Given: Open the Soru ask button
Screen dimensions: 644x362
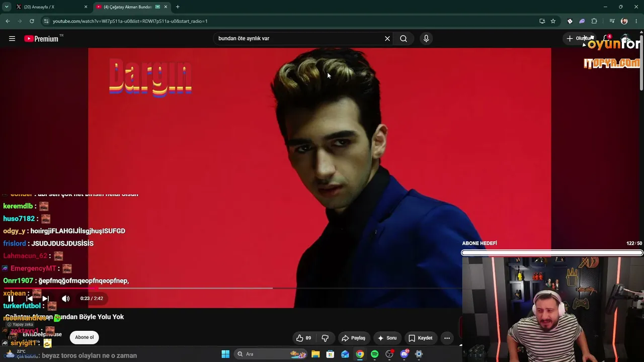Looking at the screenshot, I should 387,338.
